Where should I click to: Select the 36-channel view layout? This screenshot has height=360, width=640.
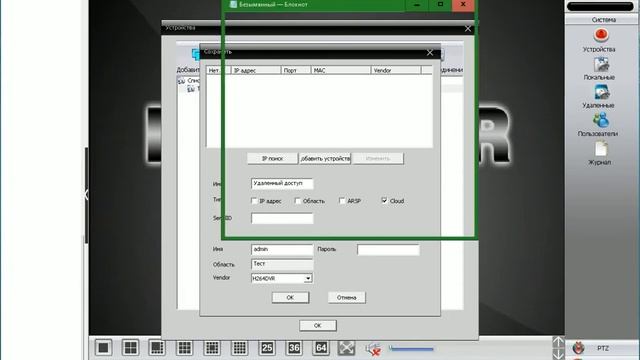294,348
